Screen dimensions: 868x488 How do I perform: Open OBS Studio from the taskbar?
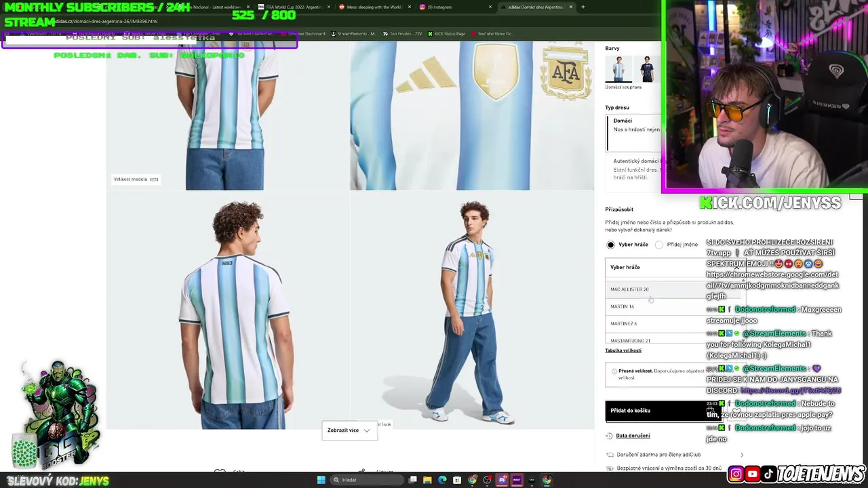click(488, 480)
